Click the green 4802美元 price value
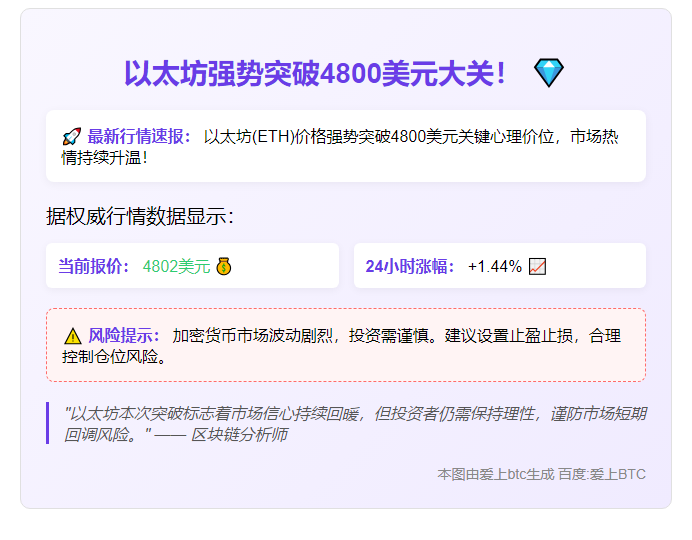692x540 pixels. 176,266
